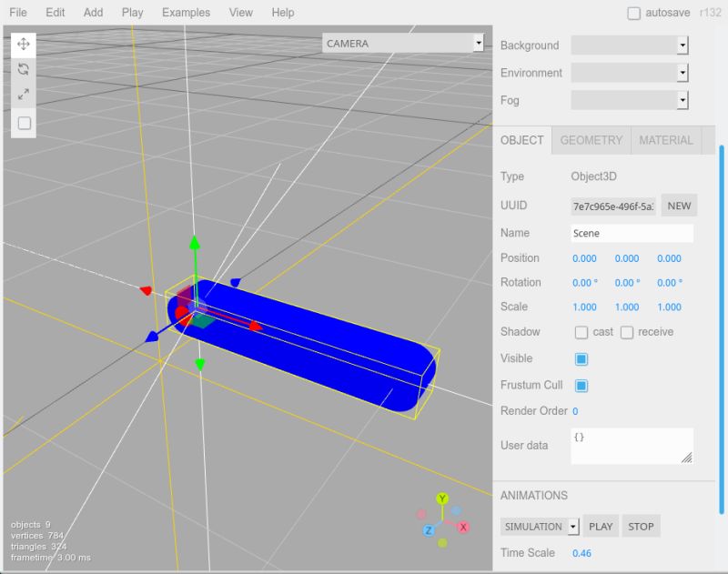Click the Name field containing Scene
728x574 pixels.
tap(632, 233)
